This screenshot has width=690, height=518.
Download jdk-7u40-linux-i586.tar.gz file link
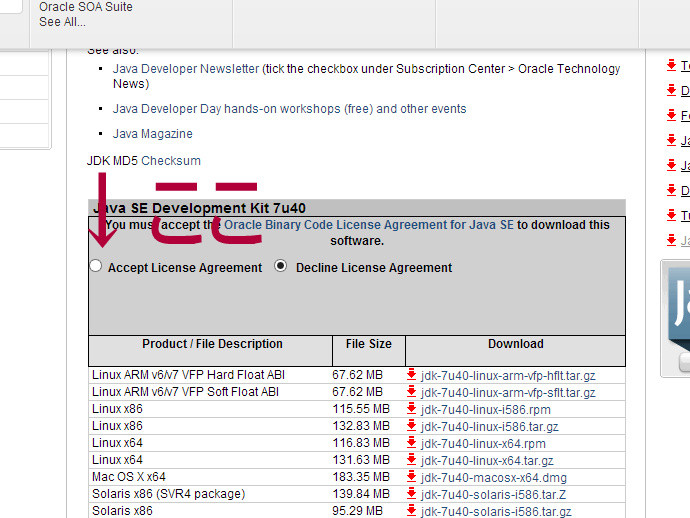(x=489, y=427)
